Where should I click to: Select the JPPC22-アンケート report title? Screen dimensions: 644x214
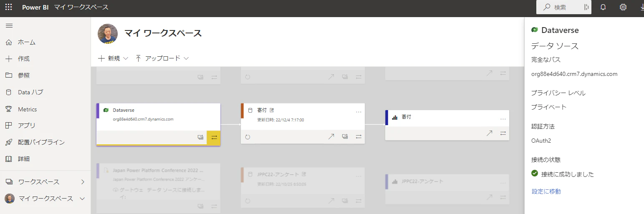click(422, 181)
